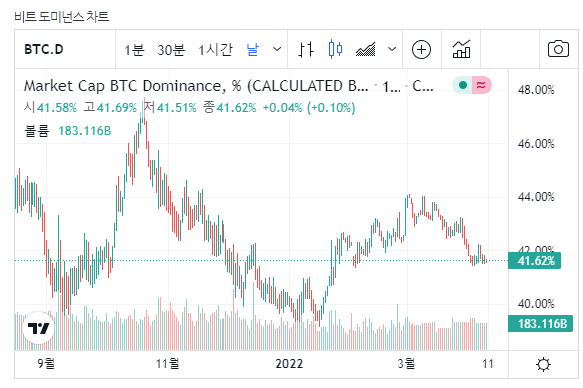Select the bars chart style icon
This screenshot has height=388, width=583.
[x=306, y=49]
